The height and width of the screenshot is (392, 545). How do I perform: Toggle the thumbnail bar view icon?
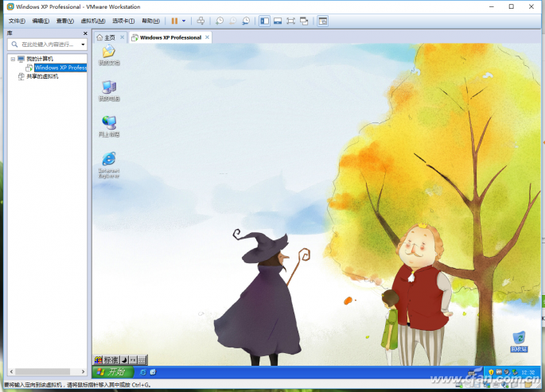click(x=278, y=21)
